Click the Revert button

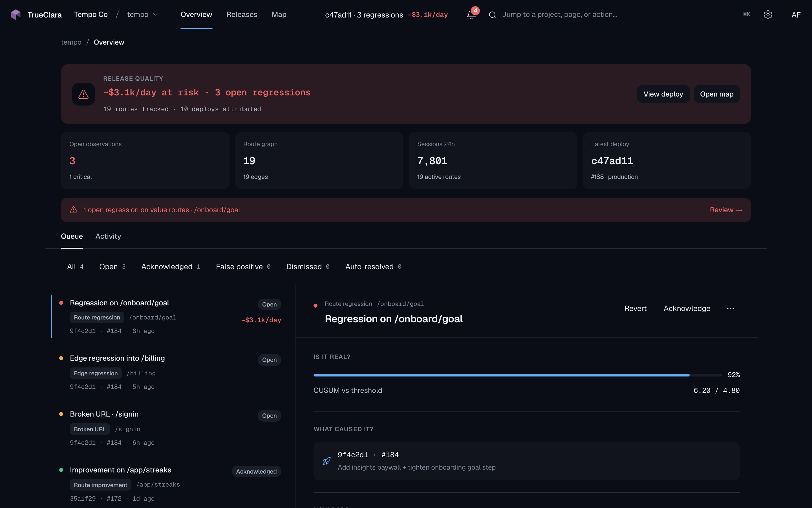click(635, 308)
